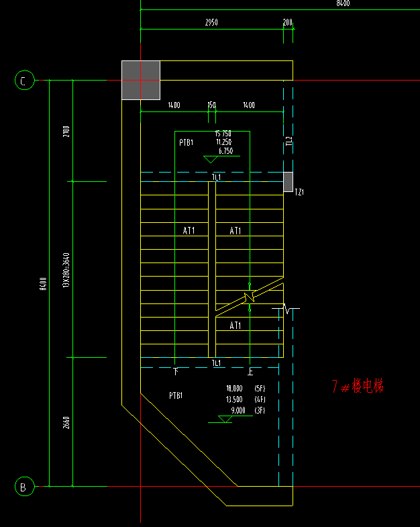Select the elevation value 9.000
The image size is (420, 527).
pyautogui.click(x=238, y=410)
